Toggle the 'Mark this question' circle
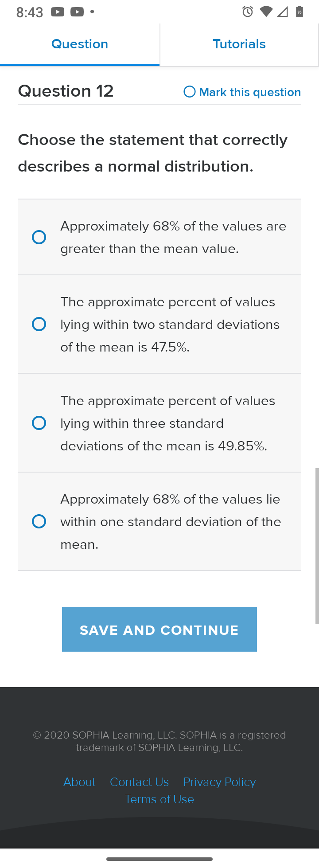The image size is (319, 868). click(x=190, y=92)
